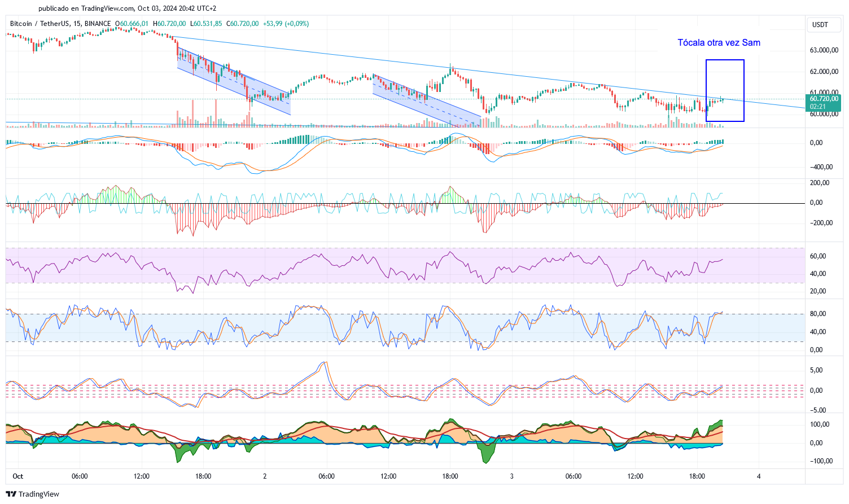
Task: Click the 62.000,00 price axis label
Action: [824, 72]
